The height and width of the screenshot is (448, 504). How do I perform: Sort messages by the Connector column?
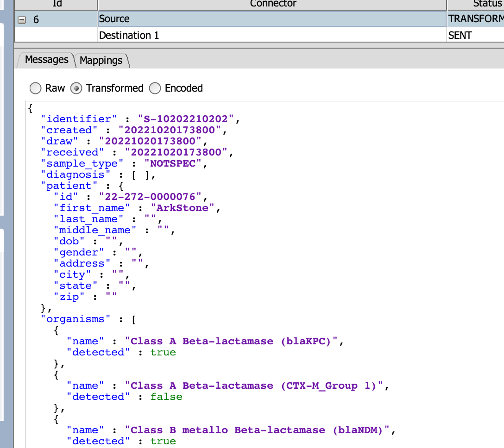click(x=271, y=4)
